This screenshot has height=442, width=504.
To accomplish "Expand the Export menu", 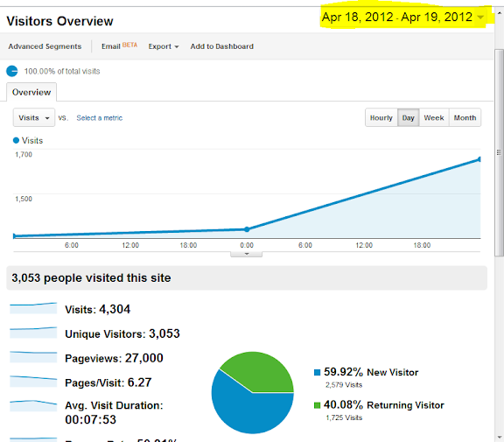I will coord(164,46).
